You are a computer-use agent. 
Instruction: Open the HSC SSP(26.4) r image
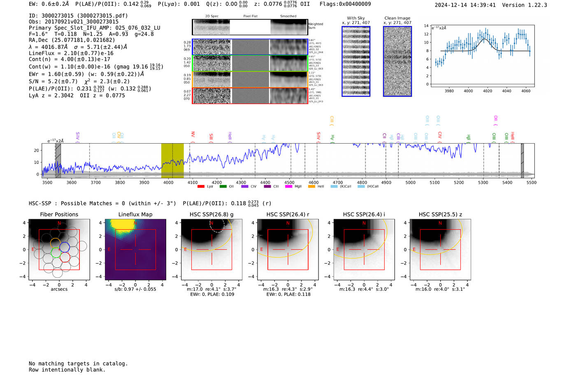[288, 250]
